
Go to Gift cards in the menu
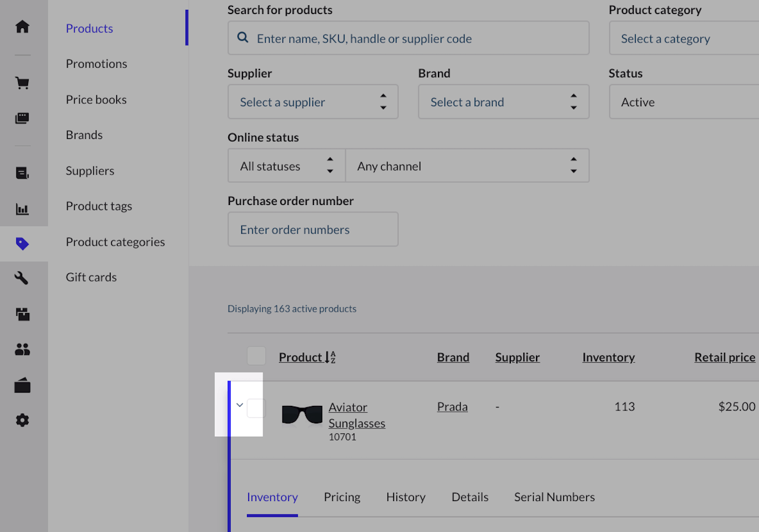pyautogui.click(x=90, y=277)
